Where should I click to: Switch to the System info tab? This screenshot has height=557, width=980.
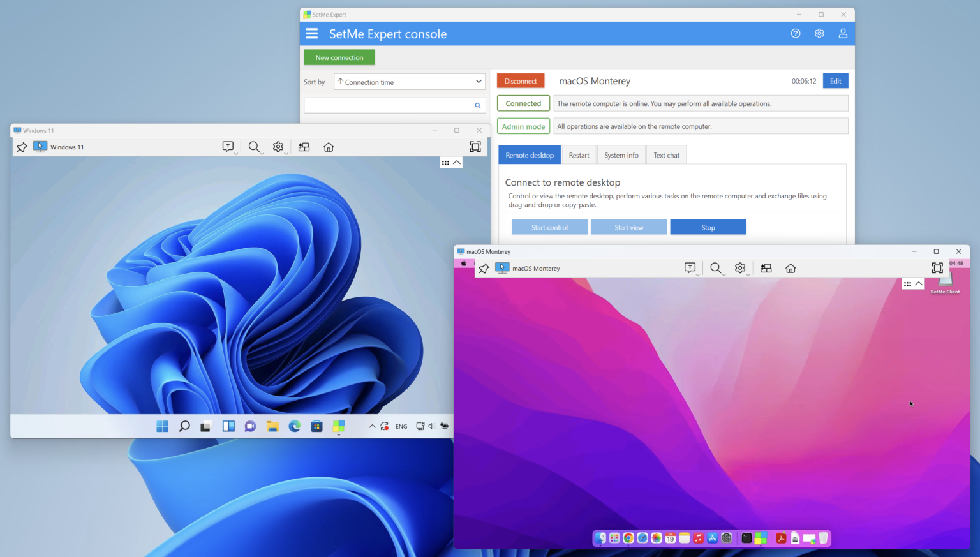click(x=621, y=155)
